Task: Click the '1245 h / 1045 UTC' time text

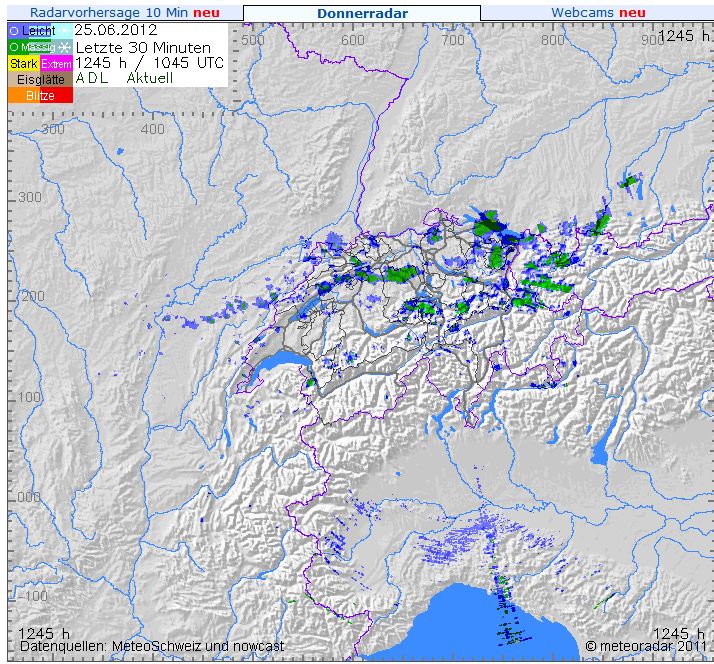Action: [x=149, y=63]
